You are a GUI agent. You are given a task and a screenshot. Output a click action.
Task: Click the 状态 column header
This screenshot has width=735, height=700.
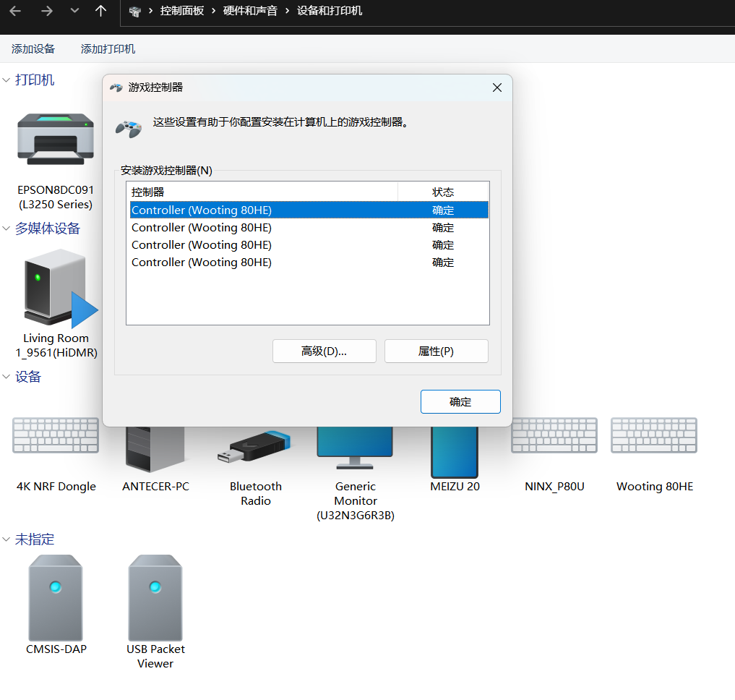point(443,192)
